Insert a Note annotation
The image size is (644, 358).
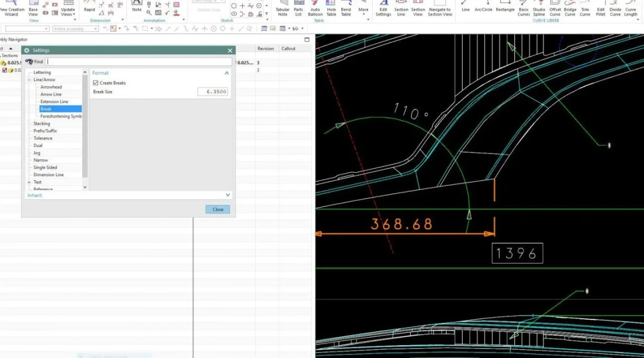pyautogui.click(x=137, y=6)
